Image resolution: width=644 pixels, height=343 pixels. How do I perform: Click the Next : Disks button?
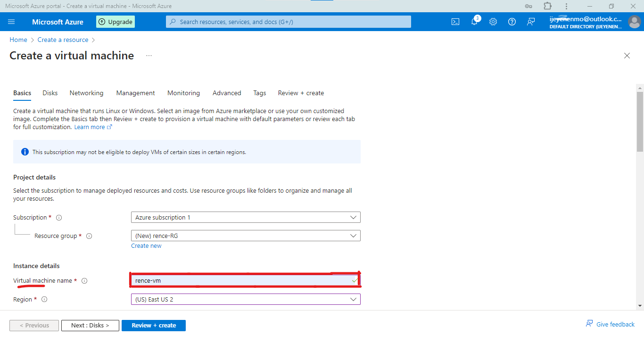coord(90,326)
